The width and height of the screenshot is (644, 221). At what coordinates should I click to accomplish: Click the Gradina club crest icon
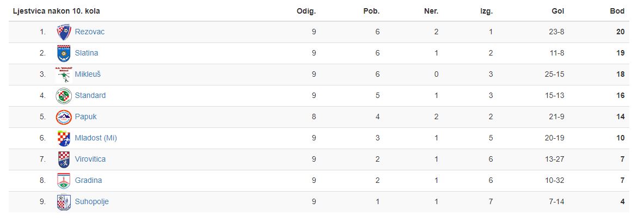point(64,181)
